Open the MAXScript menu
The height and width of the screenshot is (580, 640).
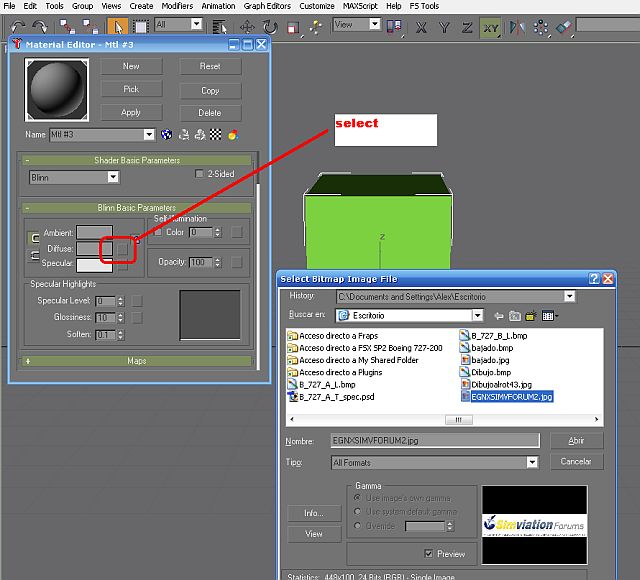pyautogui.click(x=360, y=6)
